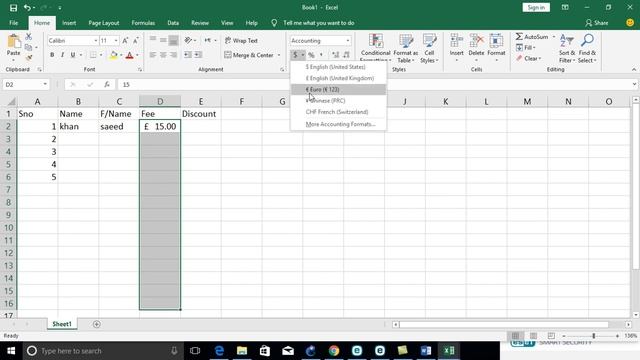Open the Name Box dropdown arrow
Image resolution: width=640 pixels, height=360 pixels.
[x=45, y=84]
